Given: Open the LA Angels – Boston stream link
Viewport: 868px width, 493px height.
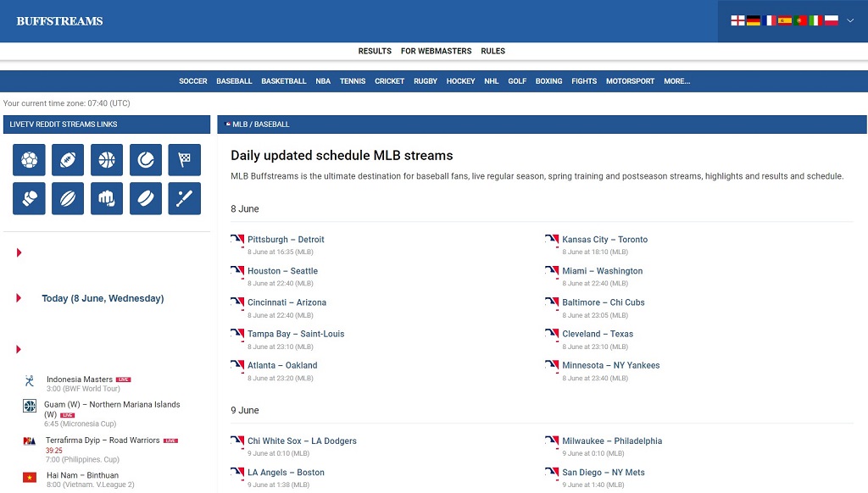Looking at the screenshot, I should pyautogui.click(x=286, y=473).
